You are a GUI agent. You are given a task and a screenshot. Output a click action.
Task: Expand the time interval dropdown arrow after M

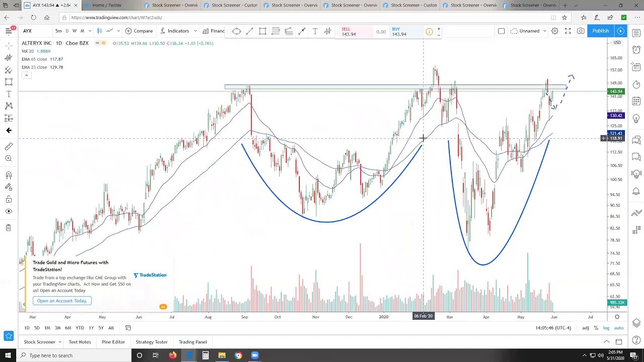point(90,31)
